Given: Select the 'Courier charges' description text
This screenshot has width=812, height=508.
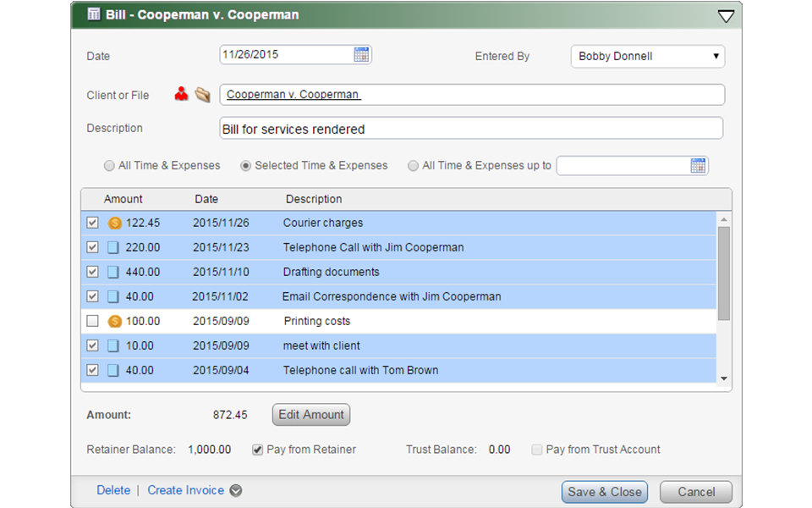Looking at the screenshot, I should (322, 223).
